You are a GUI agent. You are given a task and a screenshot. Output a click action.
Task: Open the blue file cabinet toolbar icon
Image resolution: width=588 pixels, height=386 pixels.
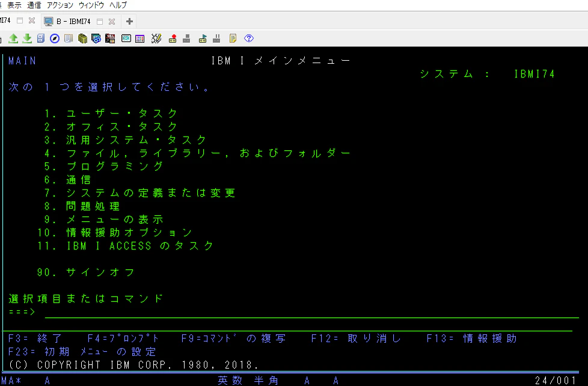pos(41,38)
